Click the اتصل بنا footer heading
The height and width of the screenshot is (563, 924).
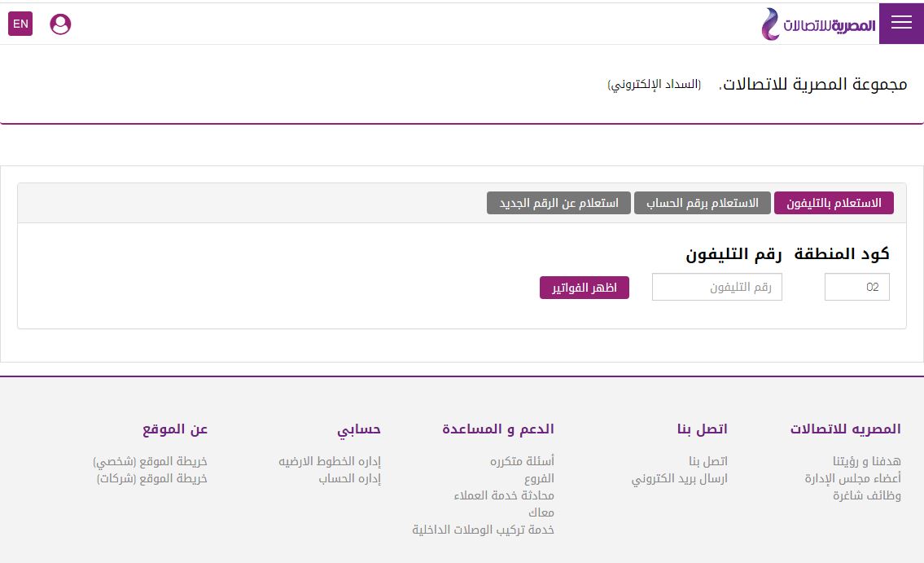pyautogui.click(x=702, y=429)
